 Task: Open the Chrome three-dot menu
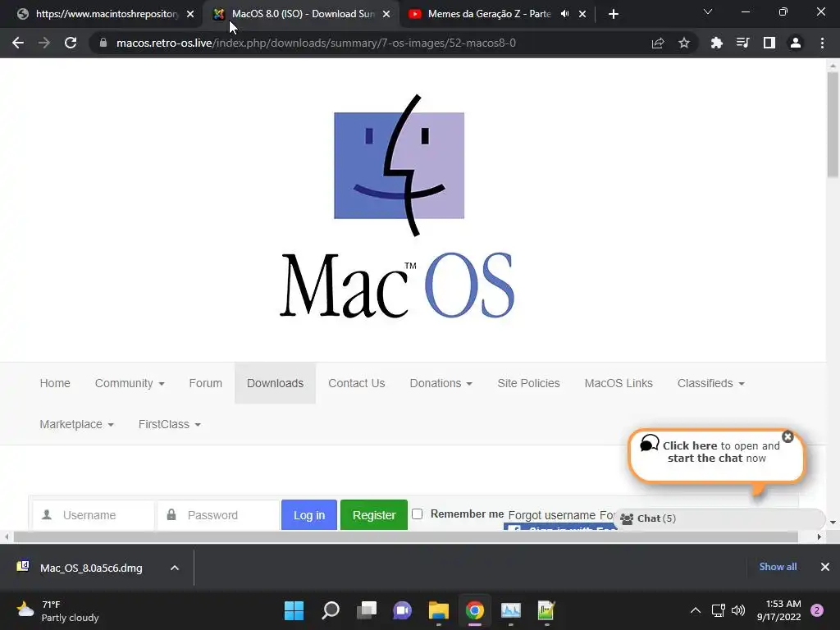[x=822, y=43]
